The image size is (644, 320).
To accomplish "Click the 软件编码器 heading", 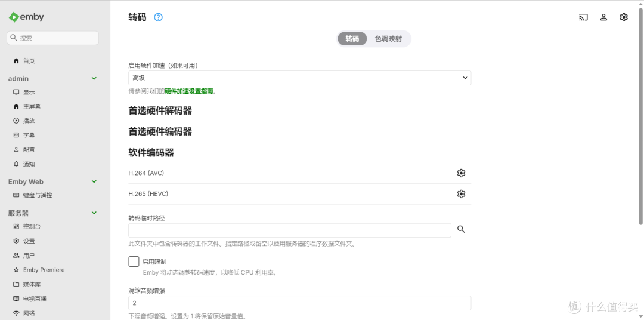I will coord(151,153).
